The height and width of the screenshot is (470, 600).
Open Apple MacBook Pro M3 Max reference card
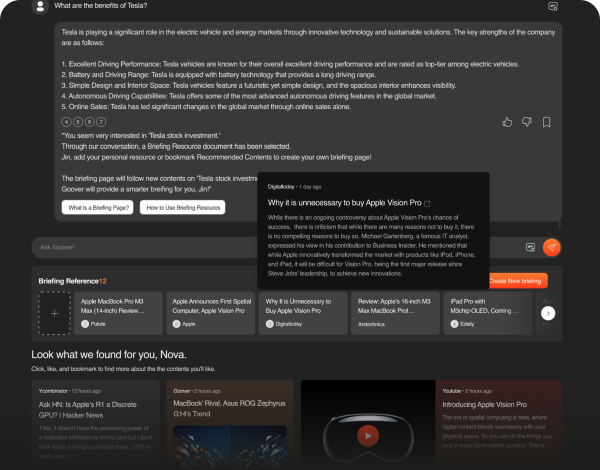point(119,313)
